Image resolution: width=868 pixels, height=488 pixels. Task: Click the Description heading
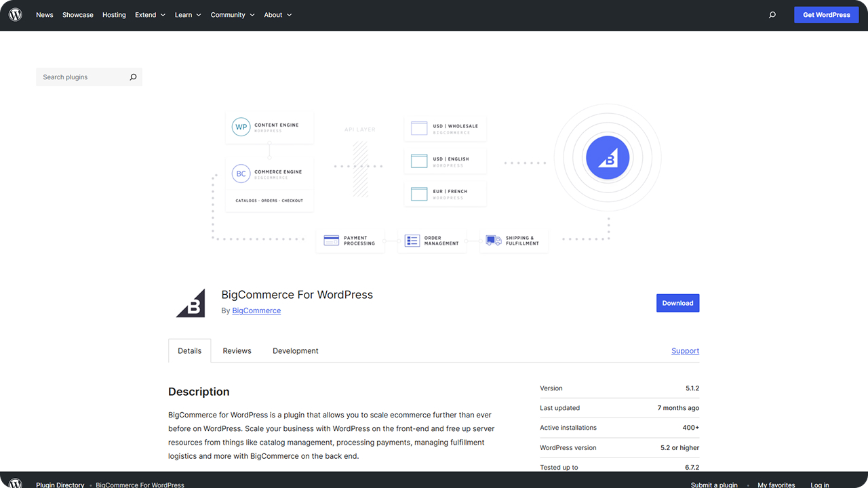199,392
